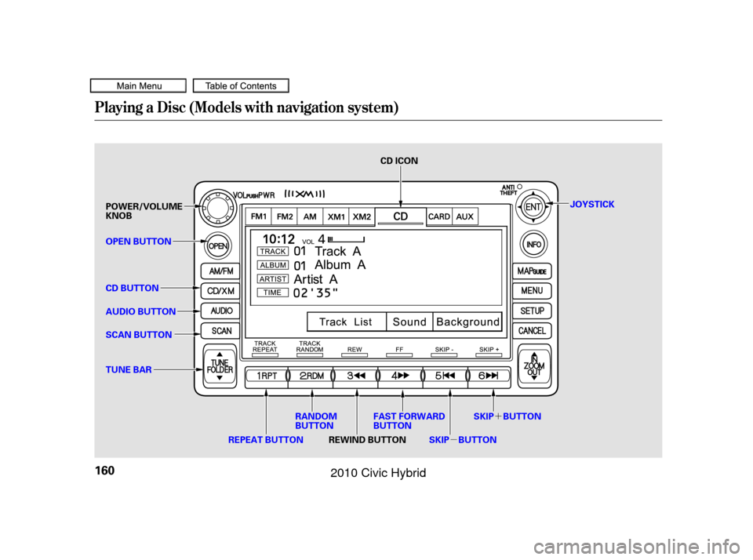Click the ANTI THEFT indicator light
Viewport: 753px width, 560px height.
click(519, 187)
